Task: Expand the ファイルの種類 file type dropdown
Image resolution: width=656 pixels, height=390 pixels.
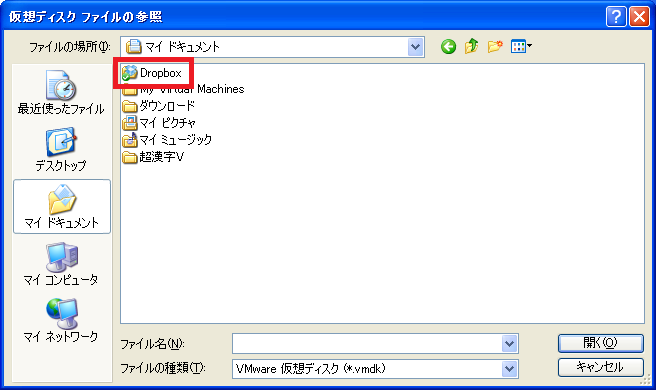Action: tap(510, 369)
